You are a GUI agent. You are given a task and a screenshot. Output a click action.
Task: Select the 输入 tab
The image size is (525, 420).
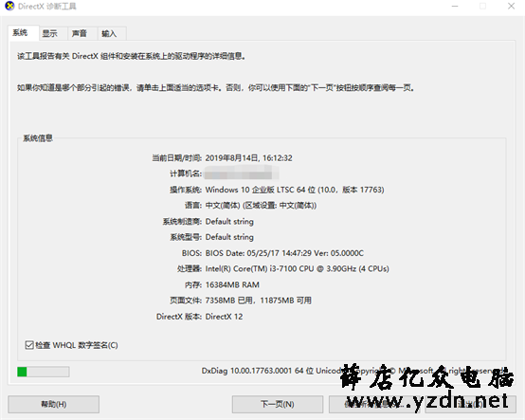tap(109, 33)
